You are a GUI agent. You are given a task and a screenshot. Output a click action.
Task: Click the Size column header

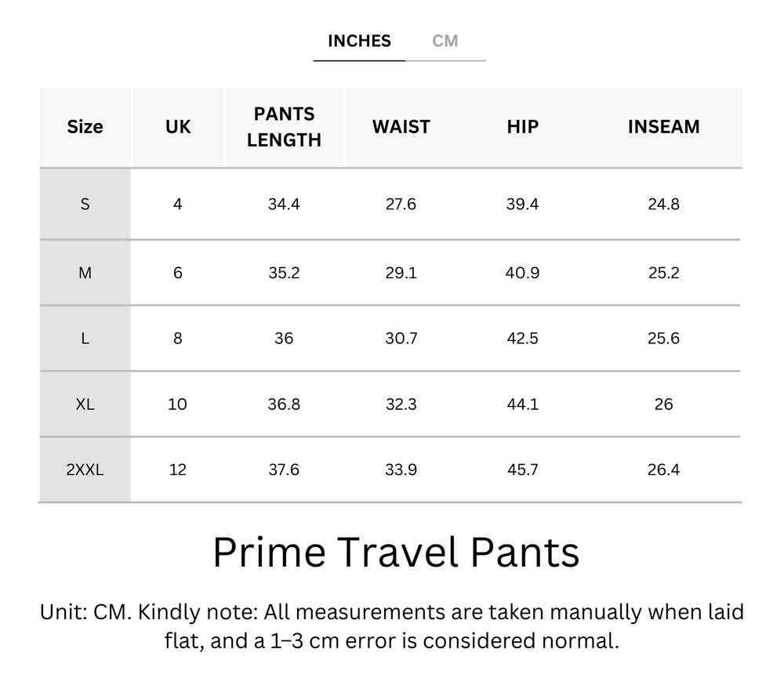pyautogui.click(x=85, y=127)
